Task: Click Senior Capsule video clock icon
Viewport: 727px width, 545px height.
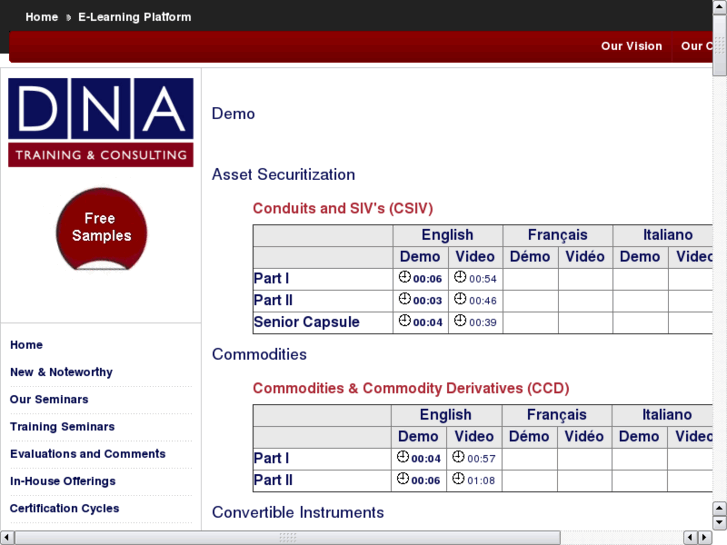Action: pyautogui.click(x=460, y=321)
